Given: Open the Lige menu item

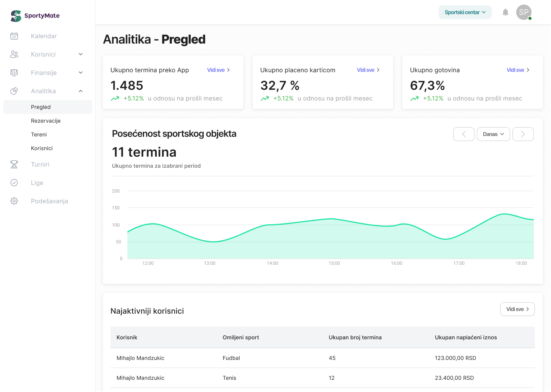Looking at the screenshot, I should click(37, 183).
